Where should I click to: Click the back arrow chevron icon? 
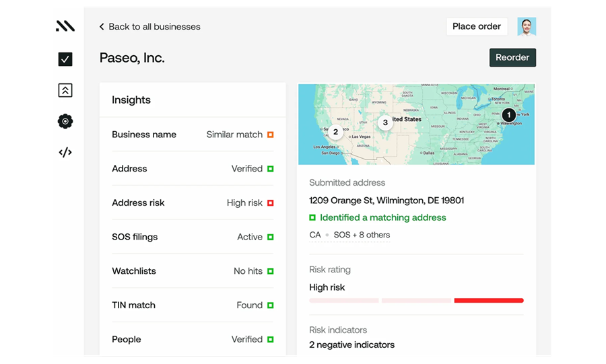pyautogui.click(x=102, y=27)
